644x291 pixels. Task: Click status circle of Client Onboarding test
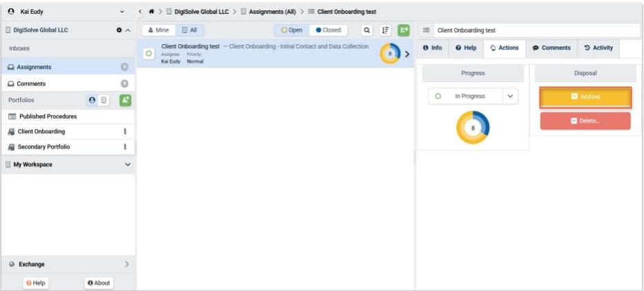pos(148,54)
